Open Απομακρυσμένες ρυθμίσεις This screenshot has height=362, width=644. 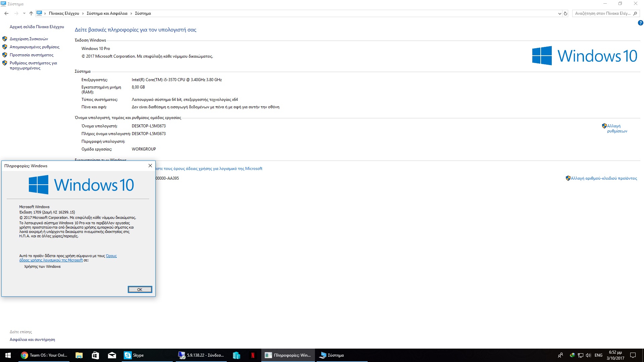(35, 47)
